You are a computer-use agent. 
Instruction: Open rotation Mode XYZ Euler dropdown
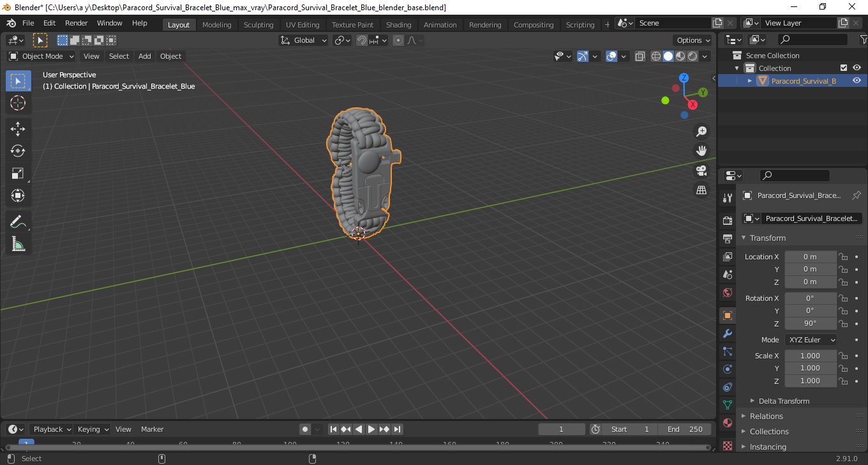point(811,340)
